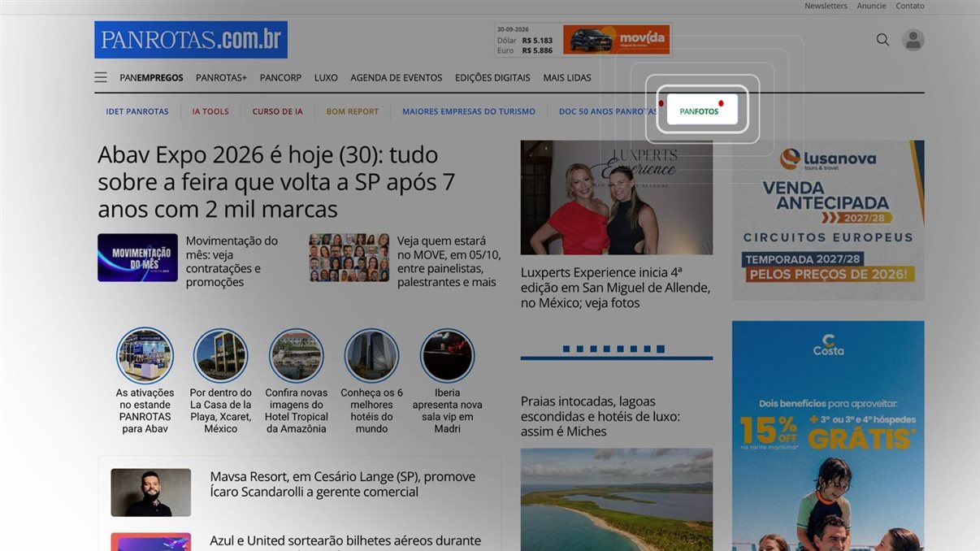Click the MOVE panelists faces thumbnail
The height and width of the screenshot is (551, 980).
[x=349, y=258]
